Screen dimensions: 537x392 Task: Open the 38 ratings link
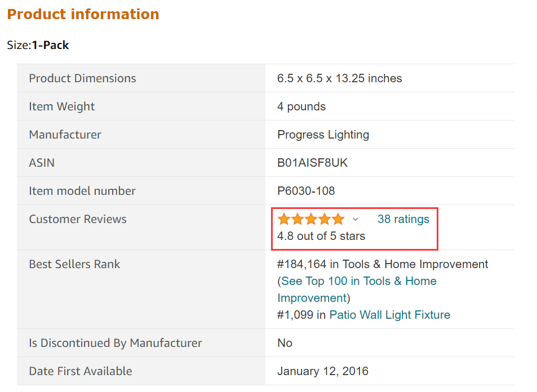pyautogui.click(x=403, y=219)
